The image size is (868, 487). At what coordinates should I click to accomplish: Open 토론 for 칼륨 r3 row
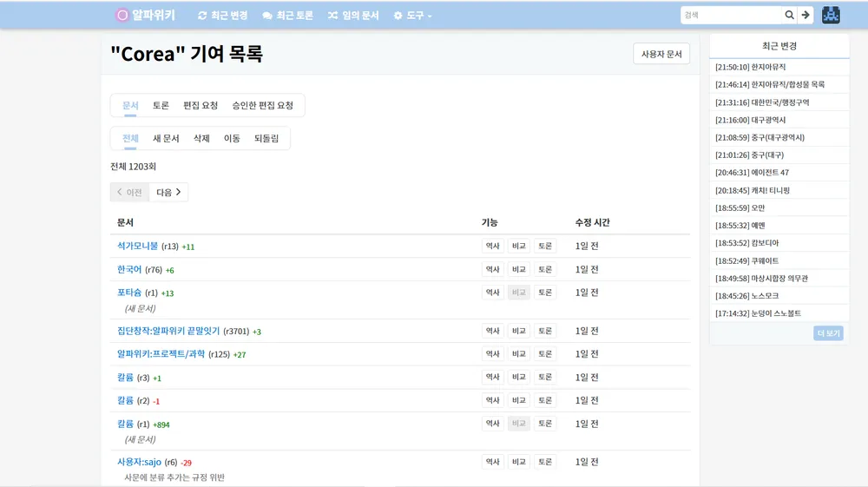tap(545, 377)
